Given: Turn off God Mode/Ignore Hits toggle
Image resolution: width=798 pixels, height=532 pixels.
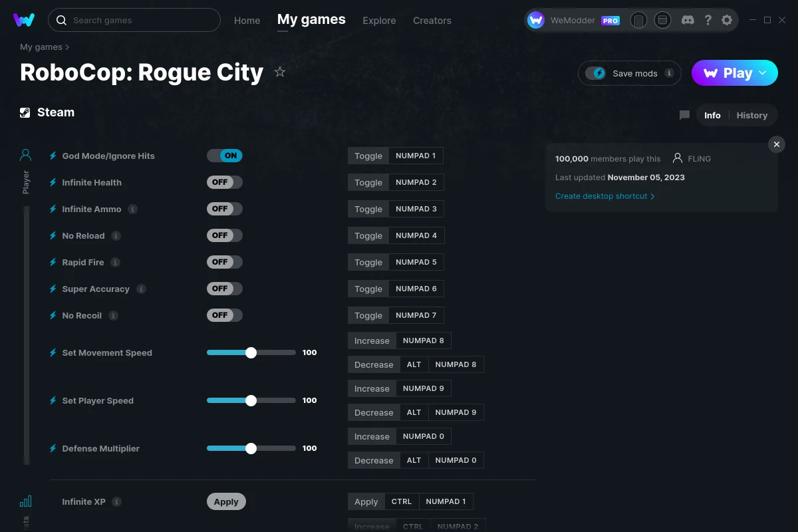Looking at the screenshot, I should 225,156.
